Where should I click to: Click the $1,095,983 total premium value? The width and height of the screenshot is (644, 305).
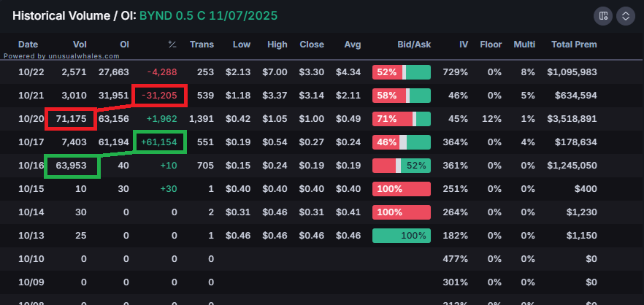(572, 72)
